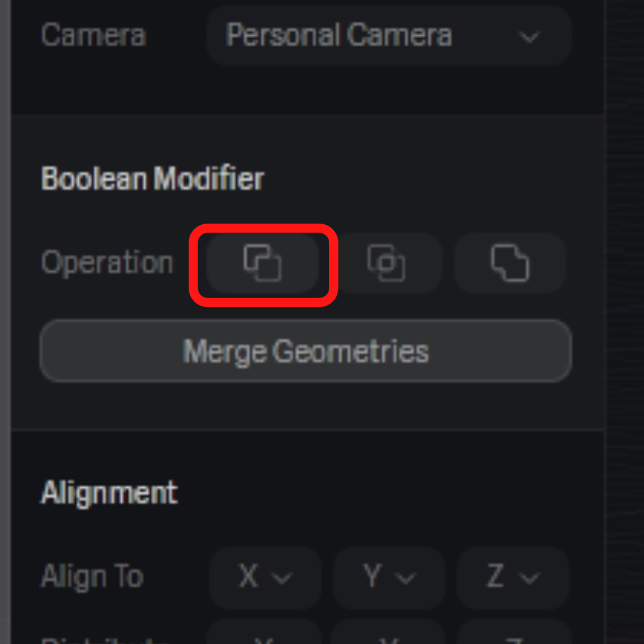Viewport: 644px width, 644px height.
Task: Click the Boolean Modifier section heading
Action: [153, 179]
